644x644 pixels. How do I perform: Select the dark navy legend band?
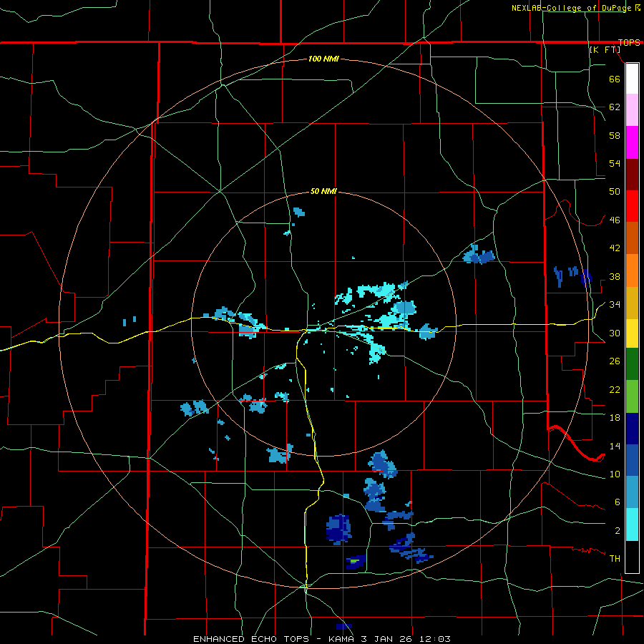[x=632, y=429]
